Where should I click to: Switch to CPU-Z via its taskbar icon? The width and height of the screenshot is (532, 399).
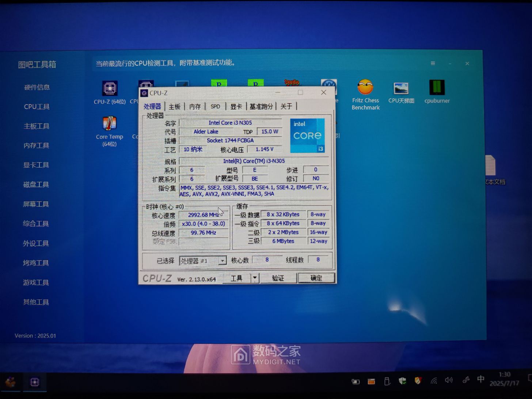pyautogui.click(x=35, y=382)
